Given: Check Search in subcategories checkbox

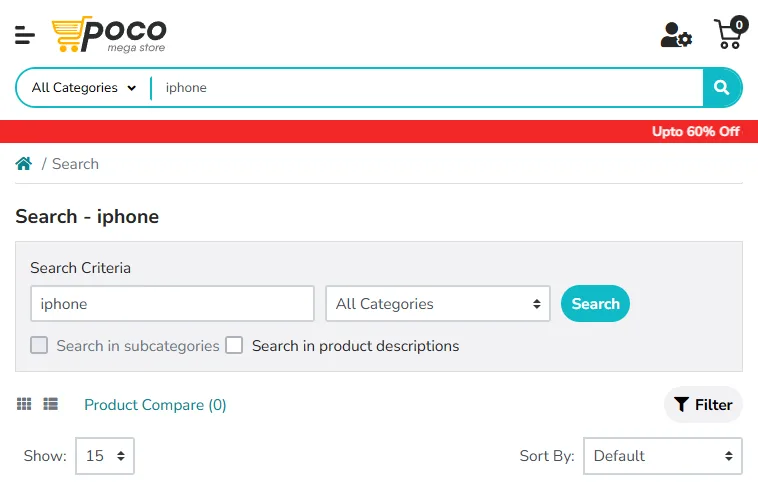Looking at the screenshot, I should pyautogui.click(x=39, y=346).
